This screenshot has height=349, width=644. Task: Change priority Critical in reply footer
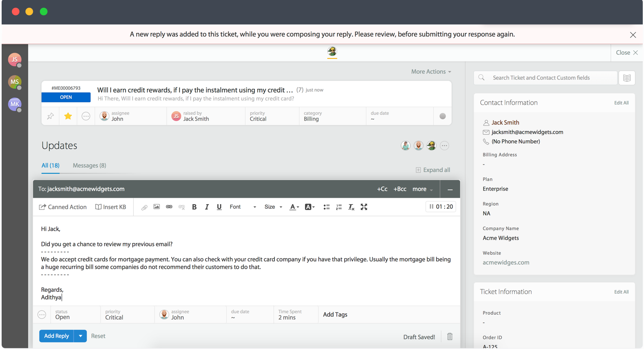click(x=127, y=314)
